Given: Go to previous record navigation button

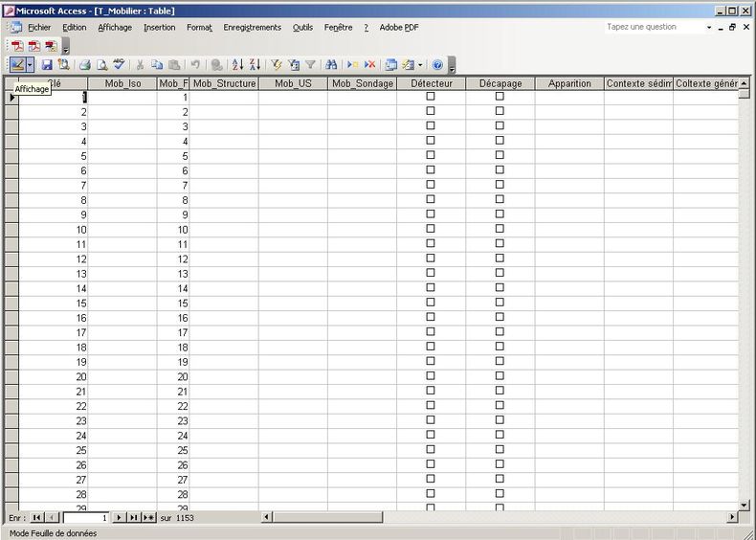Looking at the screenshot, I should 52,518.
